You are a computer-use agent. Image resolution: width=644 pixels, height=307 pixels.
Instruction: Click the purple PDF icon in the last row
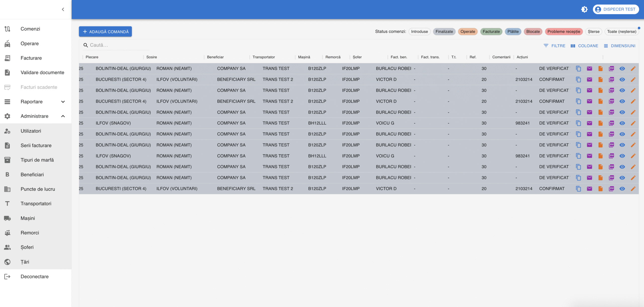(611, 189)
